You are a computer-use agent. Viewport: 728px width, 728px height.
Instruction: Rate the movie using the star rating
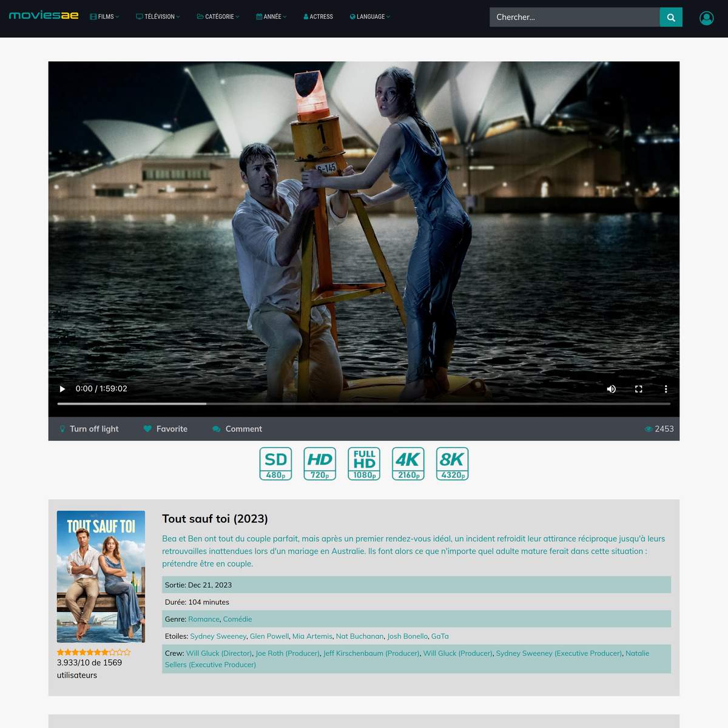pos(93,652)
